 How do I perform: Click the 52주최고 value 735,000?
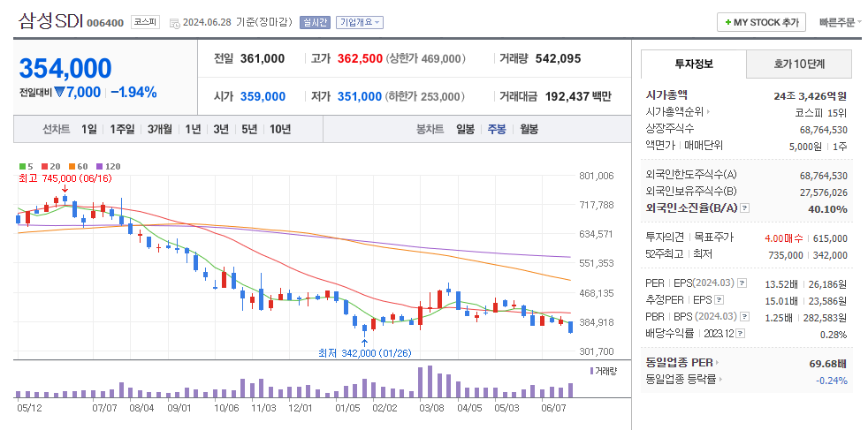click(x=786, y=255)
